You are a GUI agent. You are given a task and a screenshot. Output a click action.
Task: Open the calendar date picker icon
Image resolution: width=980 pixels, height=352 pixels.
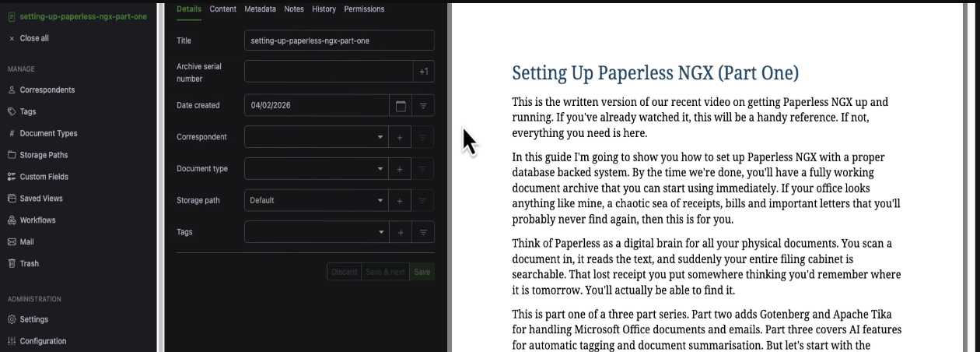(x=401, y=105)
